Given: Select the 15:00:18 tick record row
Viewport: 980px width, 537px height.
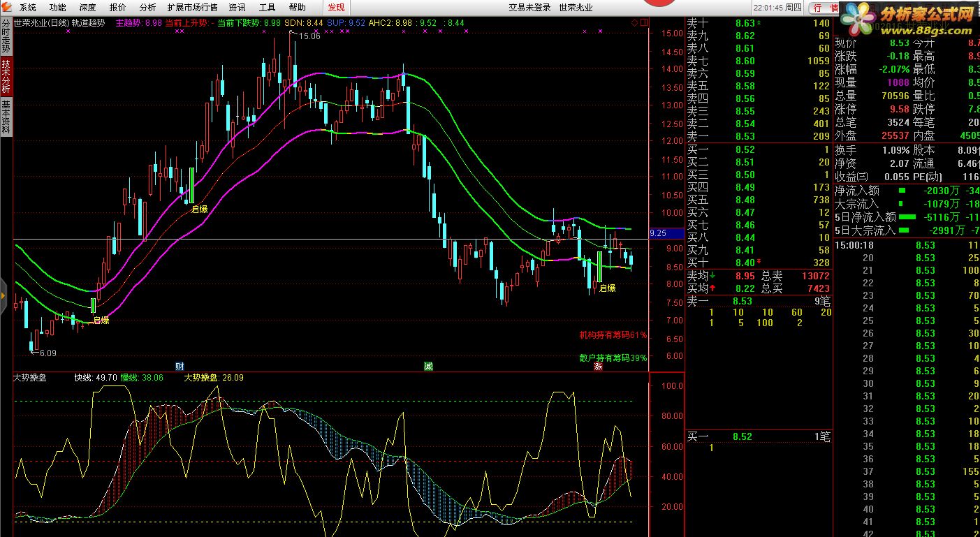Looking at the screenshot, I should coord(907,245).
